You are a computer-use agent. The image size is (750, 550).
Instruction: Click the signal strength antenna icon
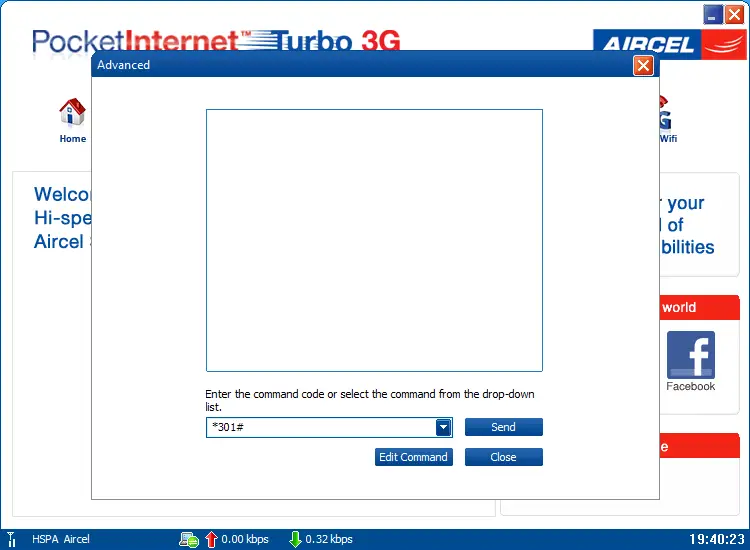[x=11, y=539]
